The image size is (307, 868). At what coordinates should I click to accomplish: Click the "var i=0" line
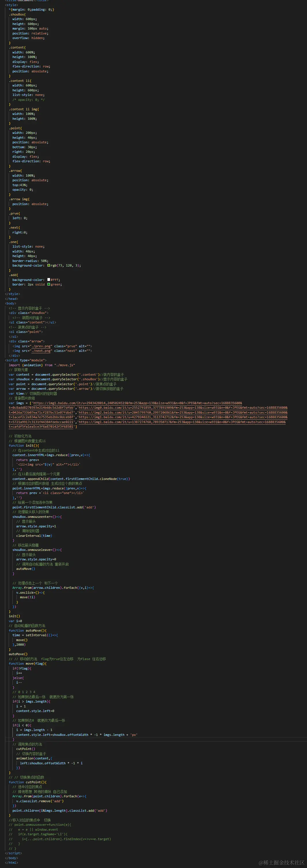(15, 621)
